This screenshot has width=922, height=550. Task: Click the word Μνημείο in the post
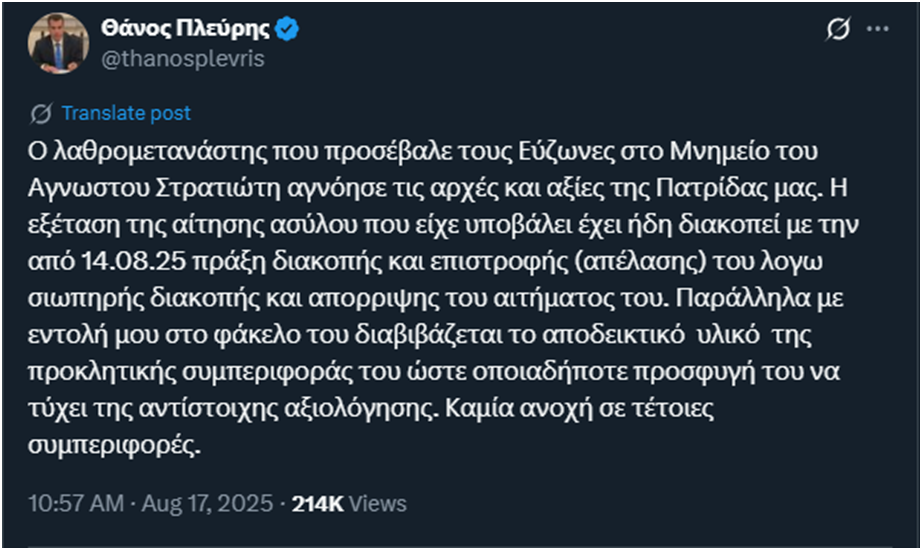[740, 151]
